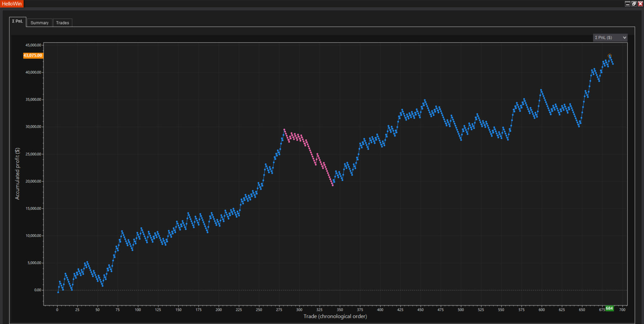Select the Σ PnL tab
This screenshot has height=324, width=644.
click(17, 22)
